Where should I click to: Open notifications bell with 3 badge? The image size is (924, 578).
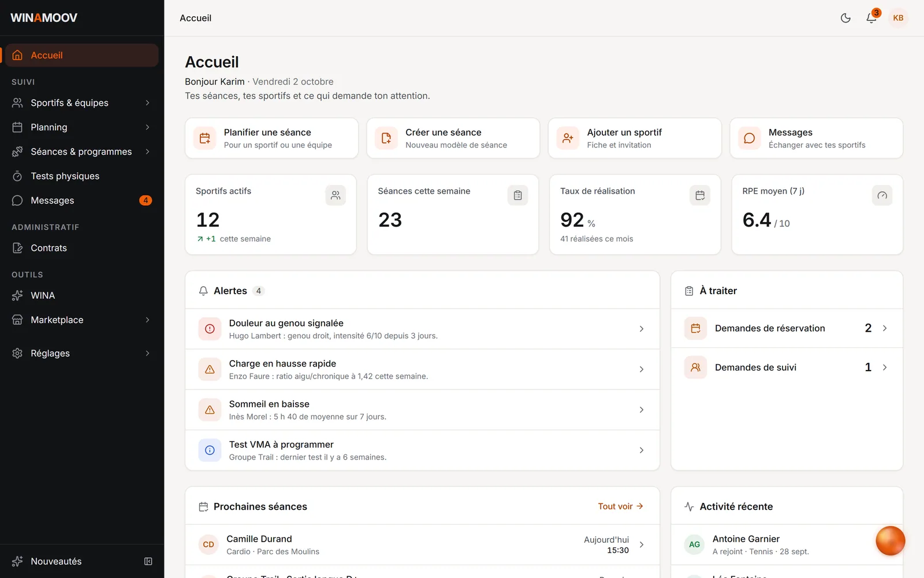click(872, 17)
